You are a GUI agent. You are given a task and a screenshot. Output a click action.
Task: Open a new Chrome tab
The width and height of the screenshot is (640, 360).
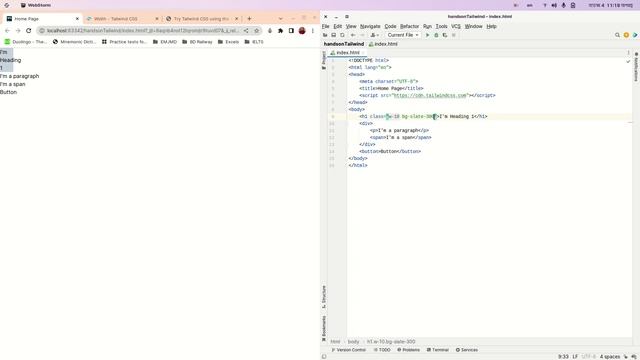pyautogui.click(x=249, y=19)
